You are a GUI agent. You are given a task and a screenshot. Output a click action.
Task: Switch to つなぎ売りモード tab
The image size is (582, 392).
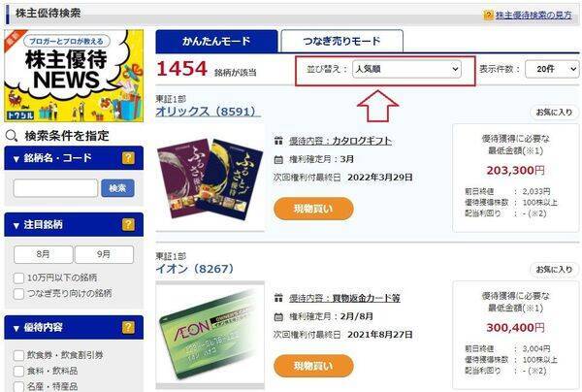click(341, 41)
